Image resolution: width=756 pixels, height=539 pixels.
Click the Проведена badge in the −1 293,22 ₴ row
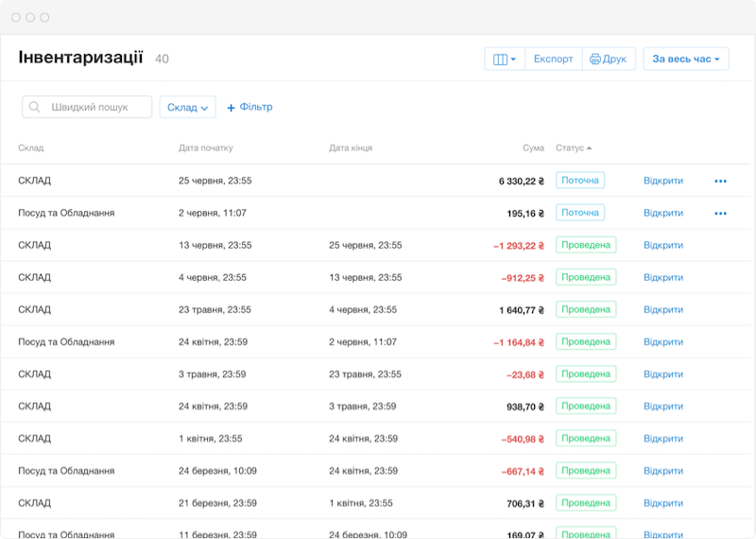(586, 245)
